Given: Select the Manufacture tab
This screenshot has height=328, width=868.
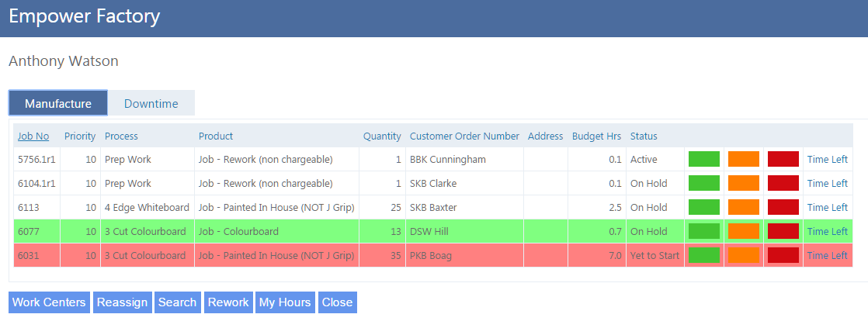Looking at the screenshot, I should [x=58, y=103].
